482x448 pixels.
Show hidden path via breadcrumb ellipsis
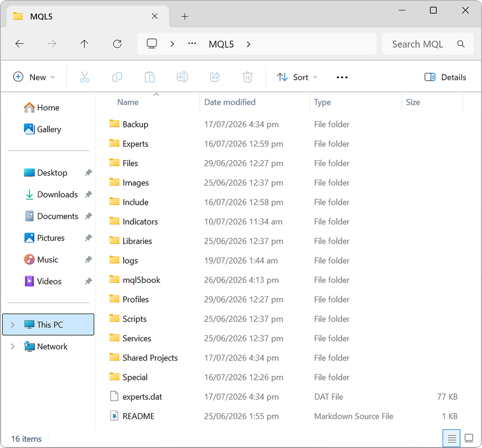(192, 44)
